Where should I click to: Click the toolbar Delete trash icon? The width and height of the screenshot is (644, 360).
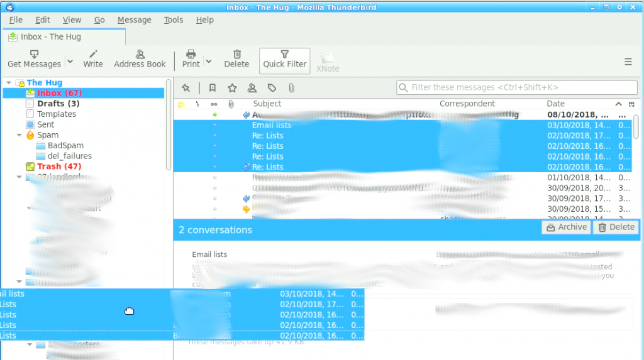tap(237, 54)
